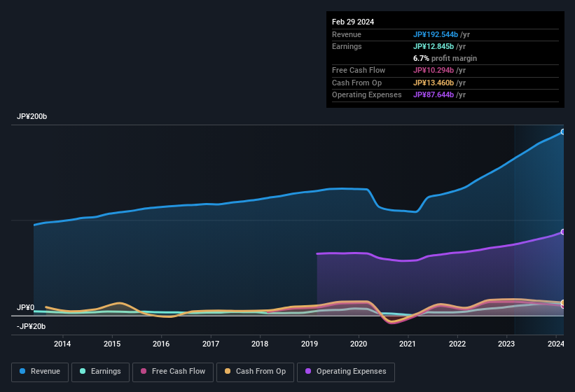Toggle the Revenue series in the legend

tap(40, 372)
